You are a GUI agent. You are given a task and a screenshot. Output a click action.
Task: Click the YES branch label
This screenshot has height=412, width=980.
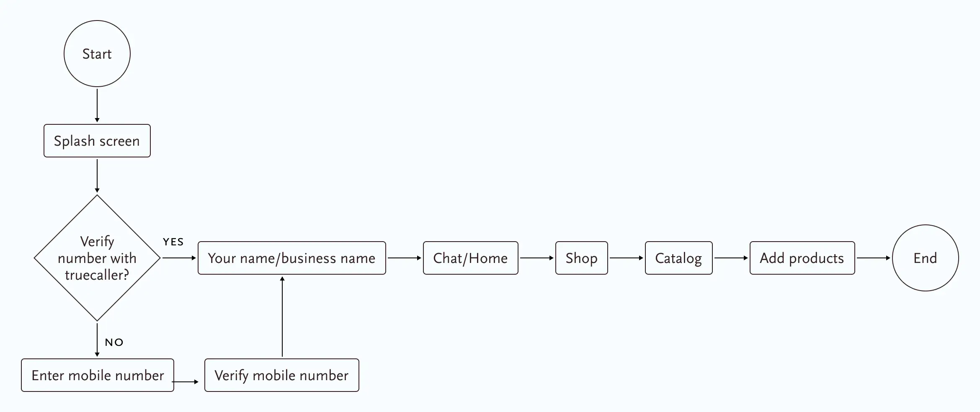click(x=173, y=242)
